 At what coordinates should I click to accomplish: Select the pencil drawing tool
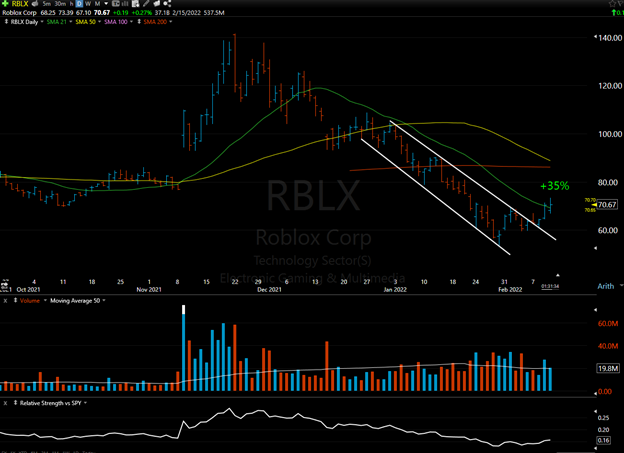[x=146, y=4]
